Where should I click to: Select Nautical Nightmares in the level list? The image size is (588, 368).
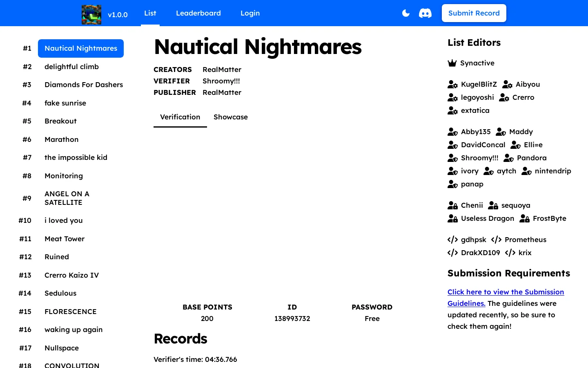click(x=81, y=48)
